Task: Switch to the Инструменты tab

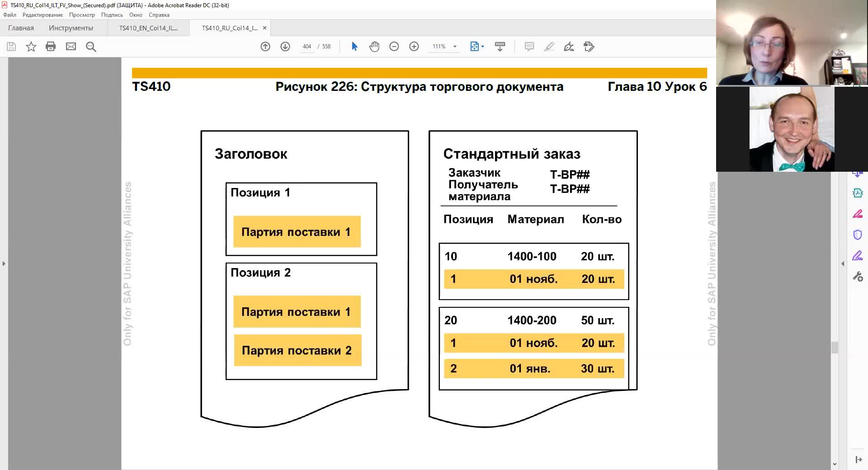Action: click(x=71, y=28)
